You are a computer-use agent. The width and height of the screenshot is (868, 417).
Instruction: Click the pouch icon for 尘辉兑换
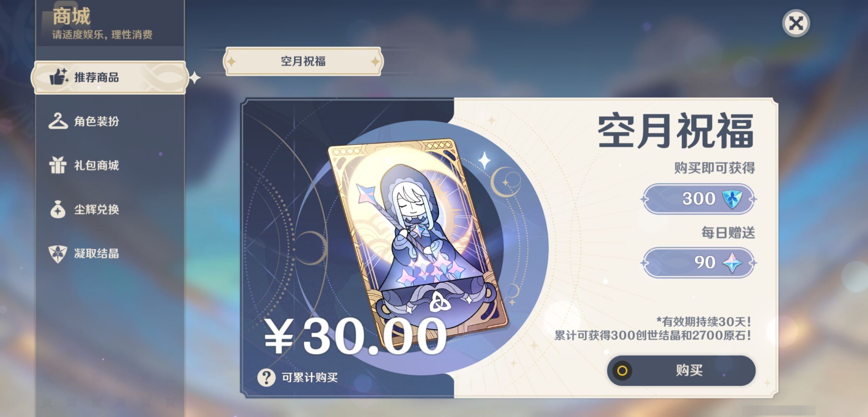[x=58, y=209]
